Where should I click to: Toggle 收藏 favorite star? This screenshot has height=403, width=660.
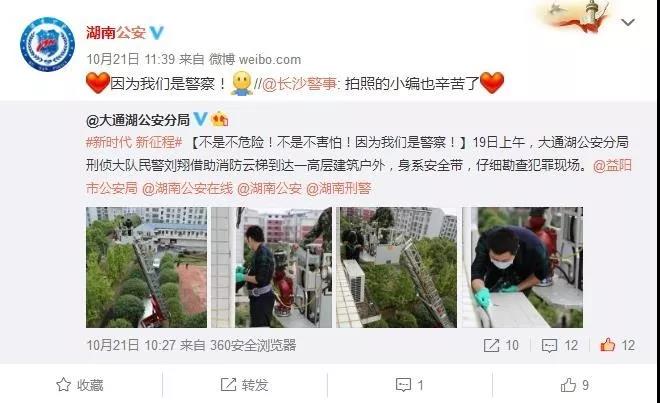80,384
